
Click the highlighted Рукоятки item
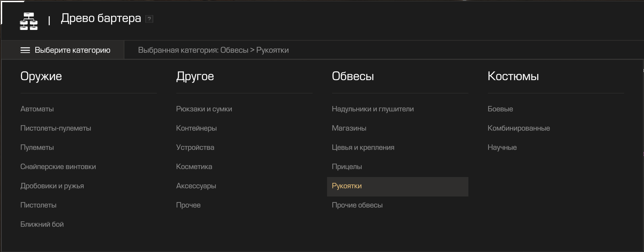click(x=347, y=186)
